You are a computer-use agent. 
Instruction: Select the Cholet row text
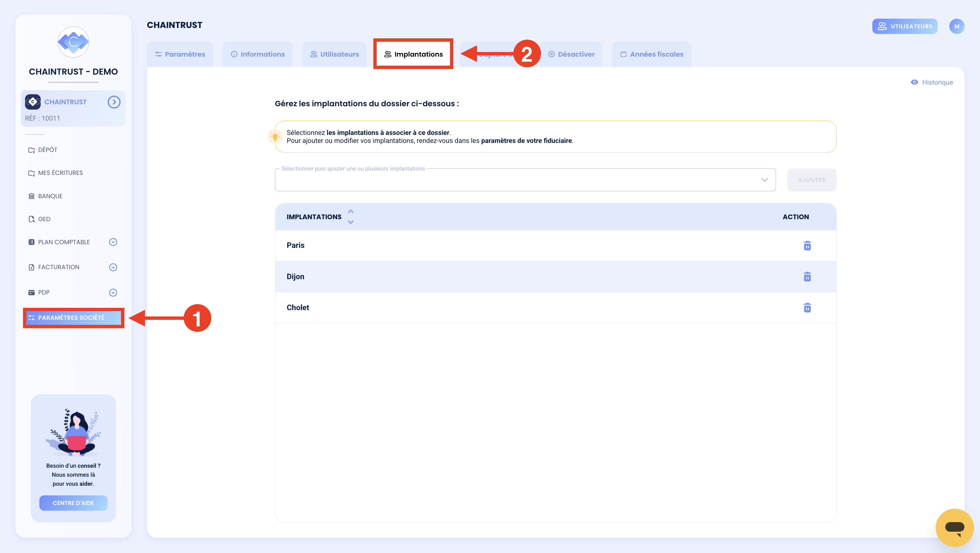298,308
